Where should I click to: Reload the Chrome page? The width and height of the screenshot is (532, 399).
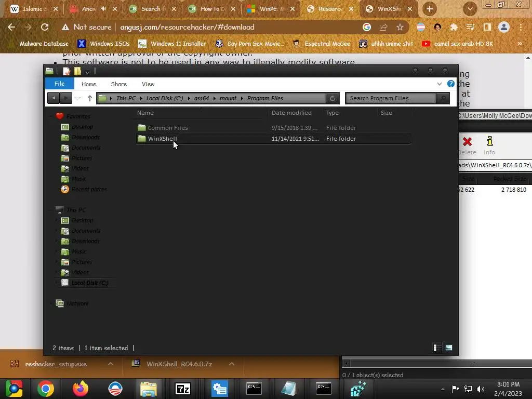(x=45, y=27)
